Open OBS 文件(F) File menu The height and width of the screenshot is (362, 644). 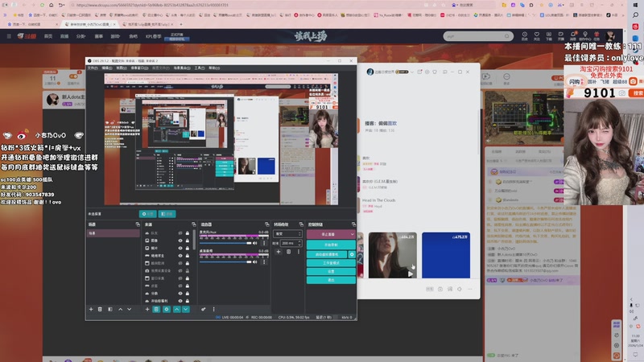(x=93, y=68)
